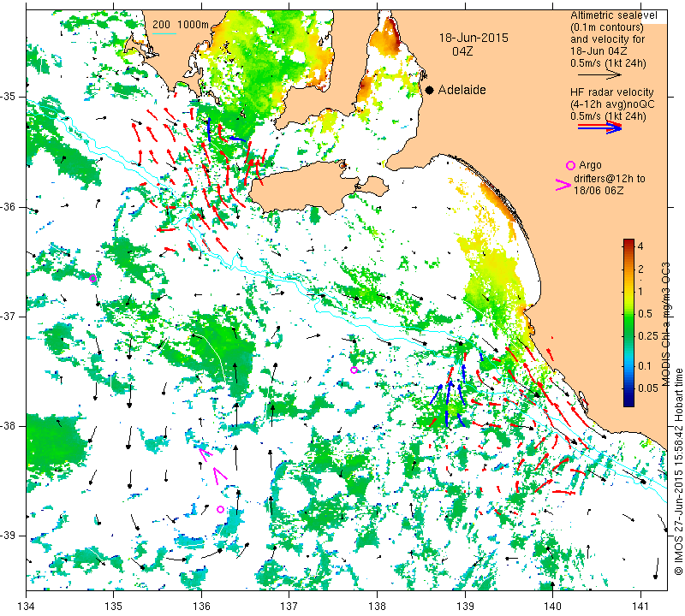Click the red-blue HF radar scale arrow
Image resolution: width=685 pixels, height=616 pixels.
[x=600, y=127]
